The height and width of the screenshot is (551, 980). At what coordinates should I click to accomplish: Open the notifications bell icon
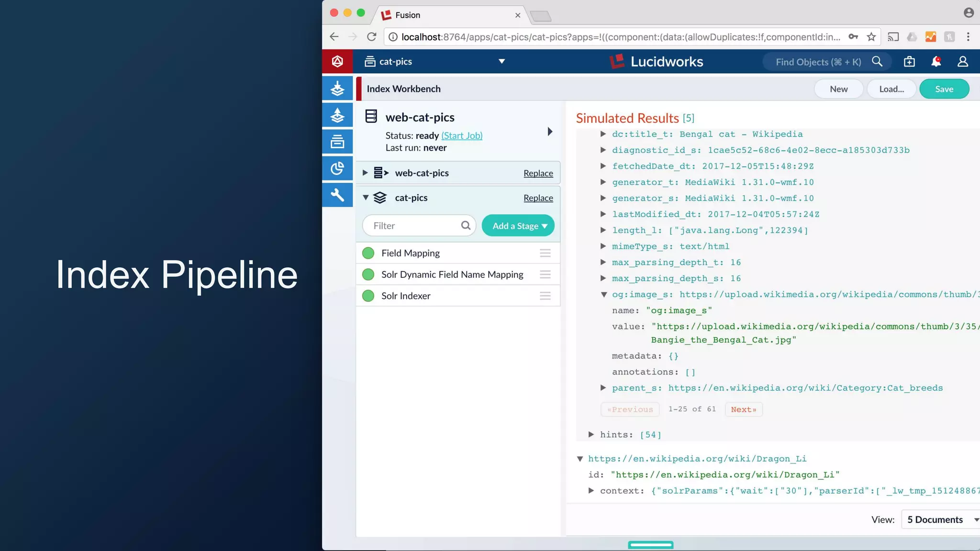936,62
